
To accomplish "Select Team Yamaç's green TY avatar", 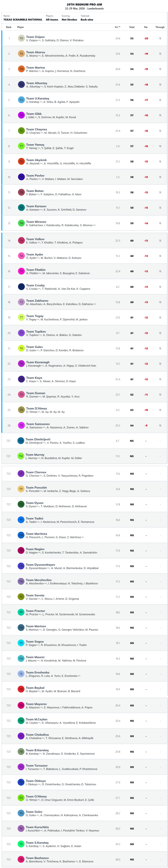I will point(21,146).
